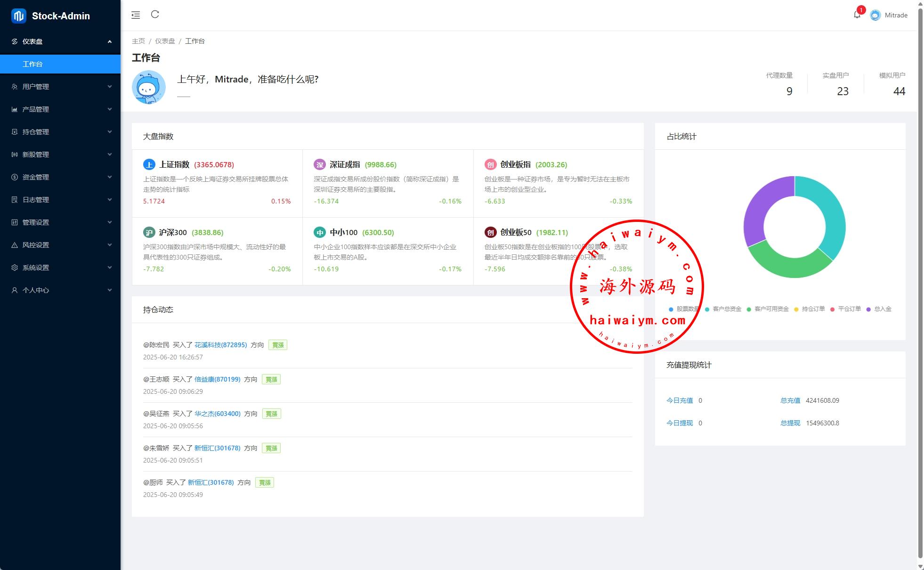Open the 花溪科技(872895) stock link
The height and width of the screenshot is (570, 924).
[220, 345]
